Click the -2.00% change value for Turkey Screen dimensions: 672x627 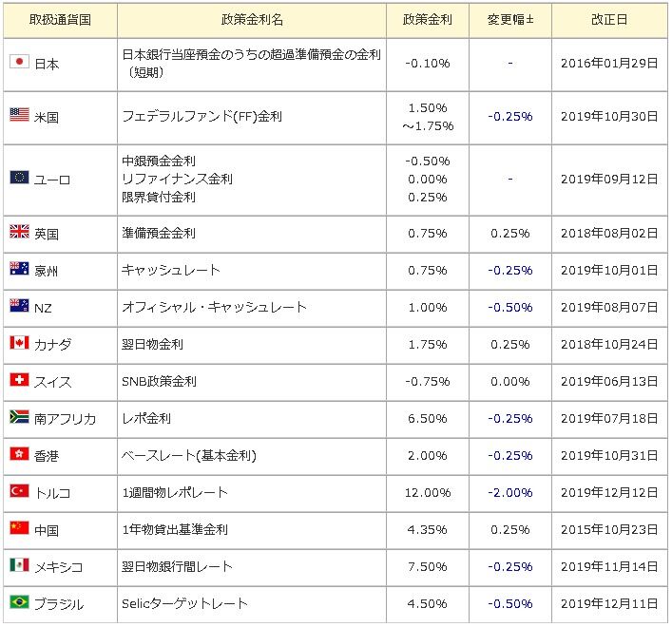(x=510, y=492)
